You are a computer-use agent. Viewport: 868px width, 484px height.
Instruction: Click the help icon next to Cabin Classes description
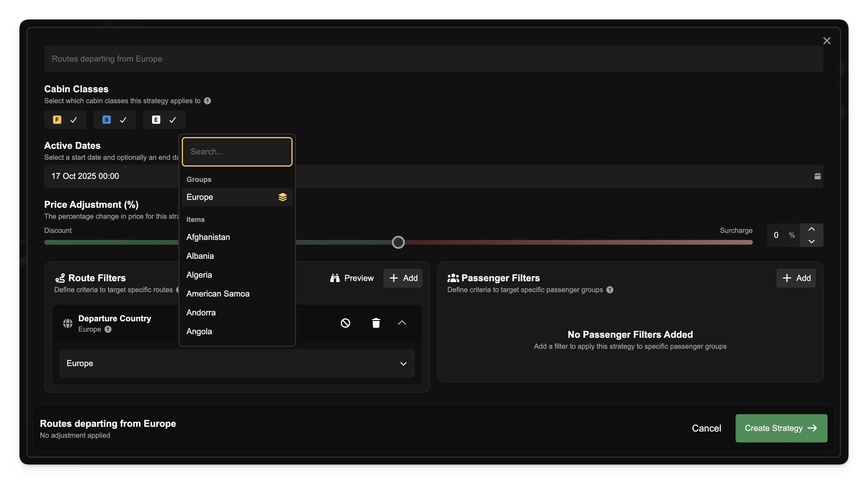pyautogui.click(x=207, y=101)
